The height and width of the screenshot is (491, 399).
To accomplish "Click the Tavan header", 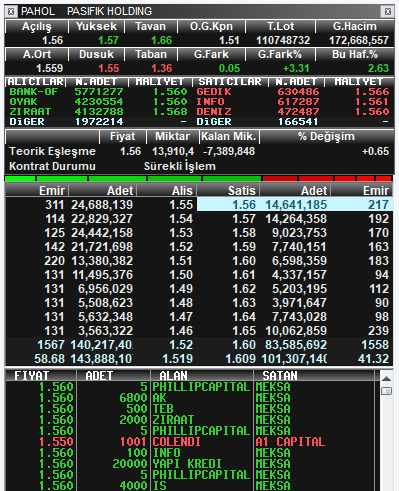I will coord(150,26).
